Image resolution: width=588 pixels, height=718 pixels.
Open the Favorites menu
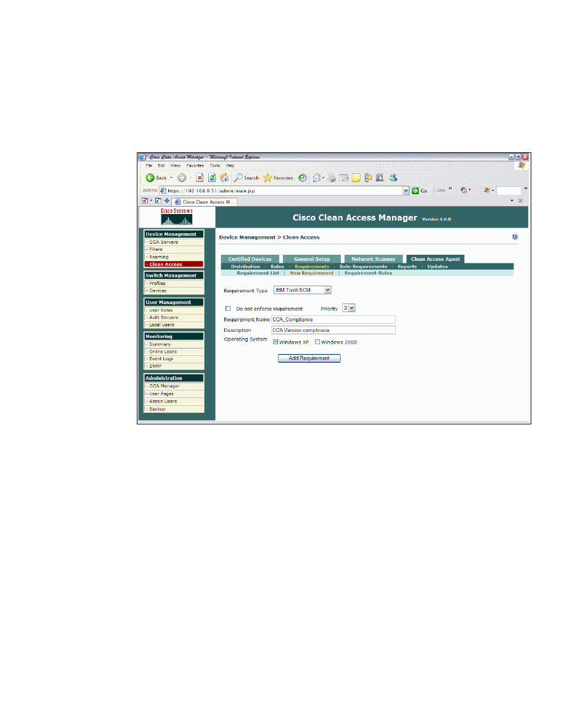(x=195, y=166)
